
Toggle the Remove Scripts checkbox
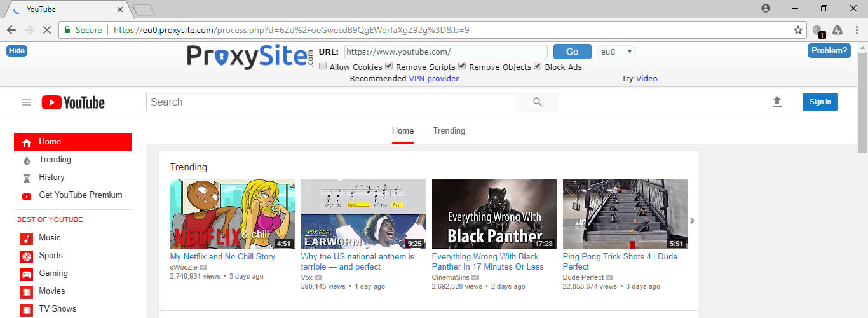390,66
